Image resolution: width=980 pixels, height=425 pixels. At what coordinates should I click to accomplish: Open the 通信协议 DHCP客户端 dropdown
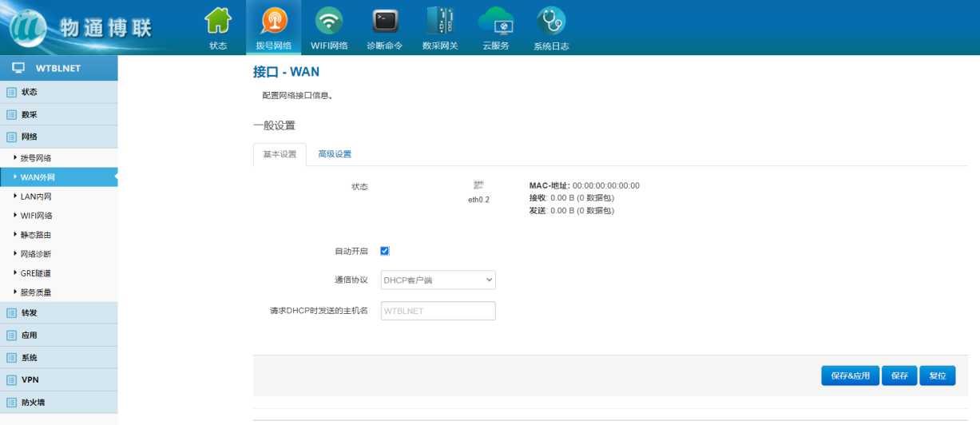click(x=438, y=280)
